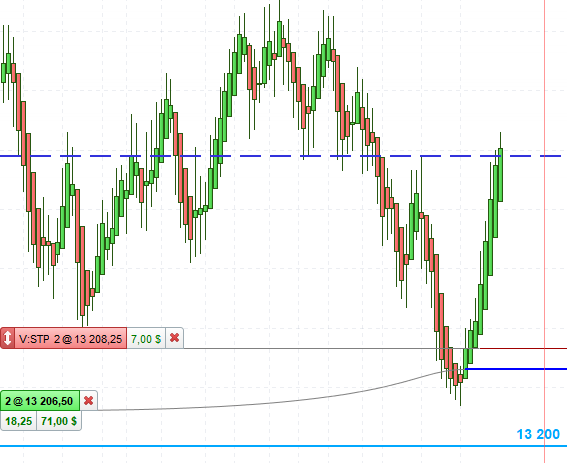Click the tall red candle at far left
Image resolution: width=567 pixels, height=463 pixels.
[x=18, y=101]
